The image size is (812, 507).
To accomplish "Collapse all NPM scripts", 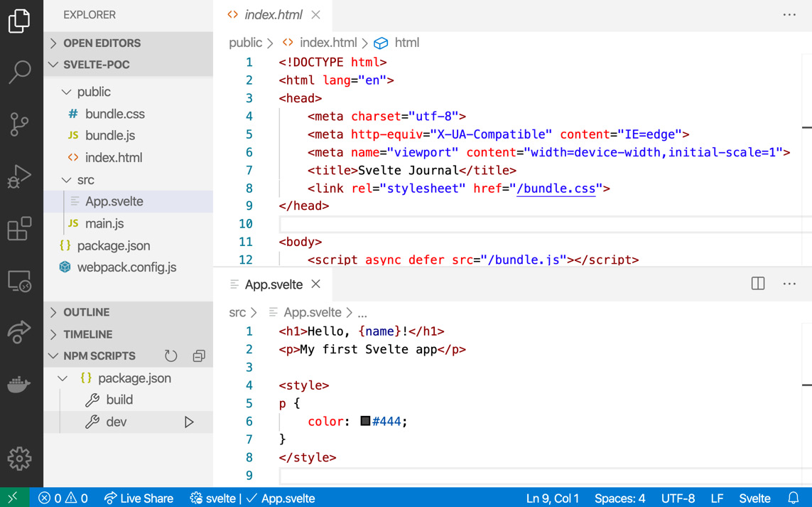I will [x=199, y=356].
